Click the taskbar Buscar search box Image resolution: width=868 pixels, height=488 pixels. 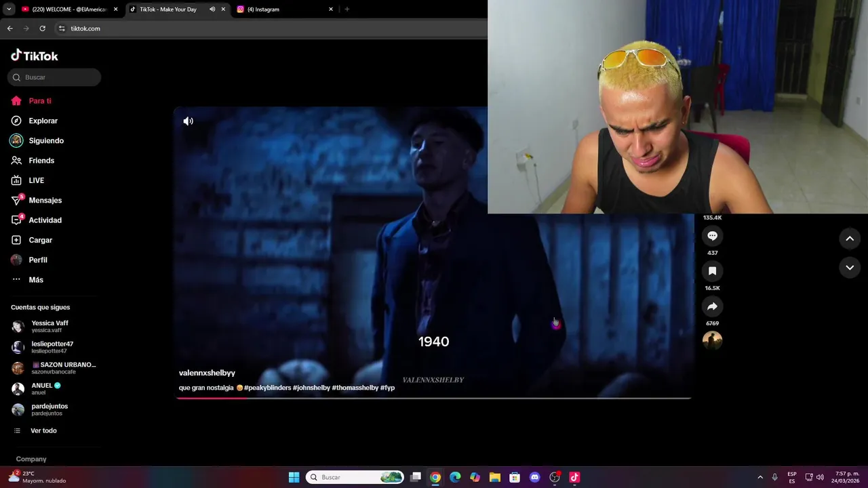355,477
